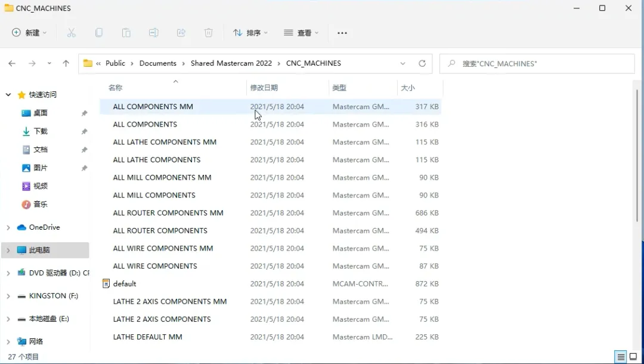Collapse the 快速访问 tree node
The width and height of the screenshot is (644, 364).
click(x=8, y=95)
